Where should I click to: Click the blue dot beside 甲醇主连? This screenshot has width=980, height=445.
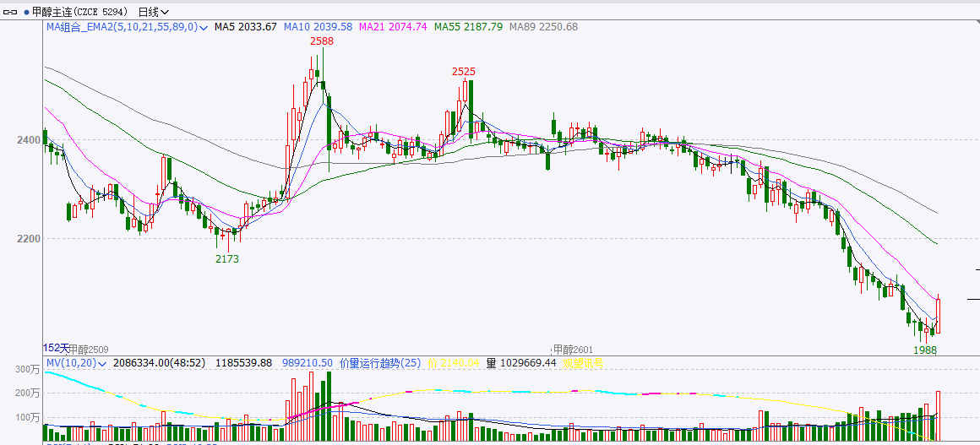25,12
